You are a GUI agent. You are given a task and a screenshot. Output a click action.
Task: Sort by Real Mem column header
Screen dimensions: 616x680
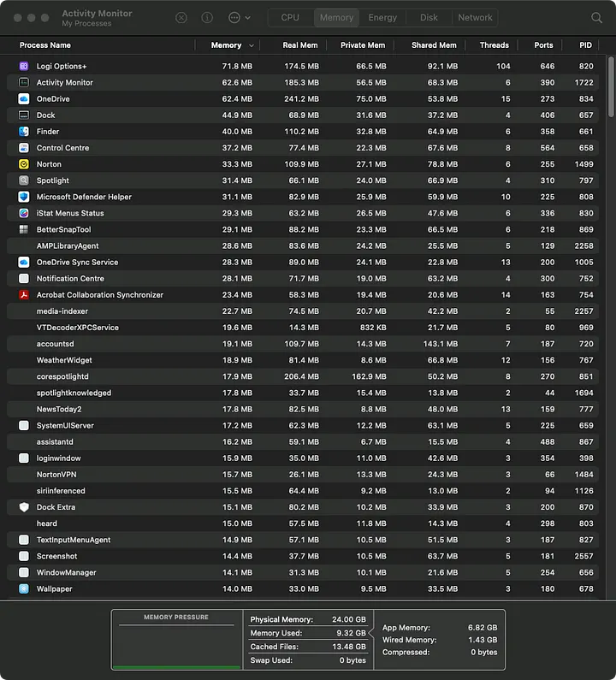(300, 45)
